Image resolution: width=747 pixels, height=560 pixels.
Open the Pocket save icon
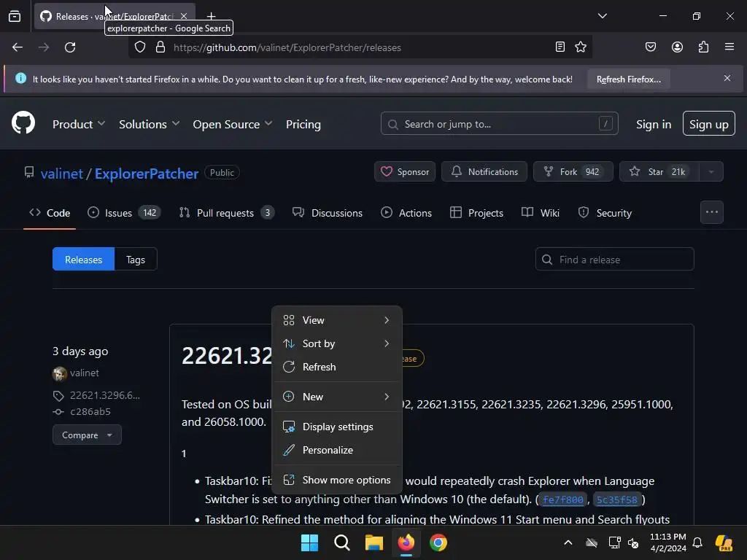[651, 47]
